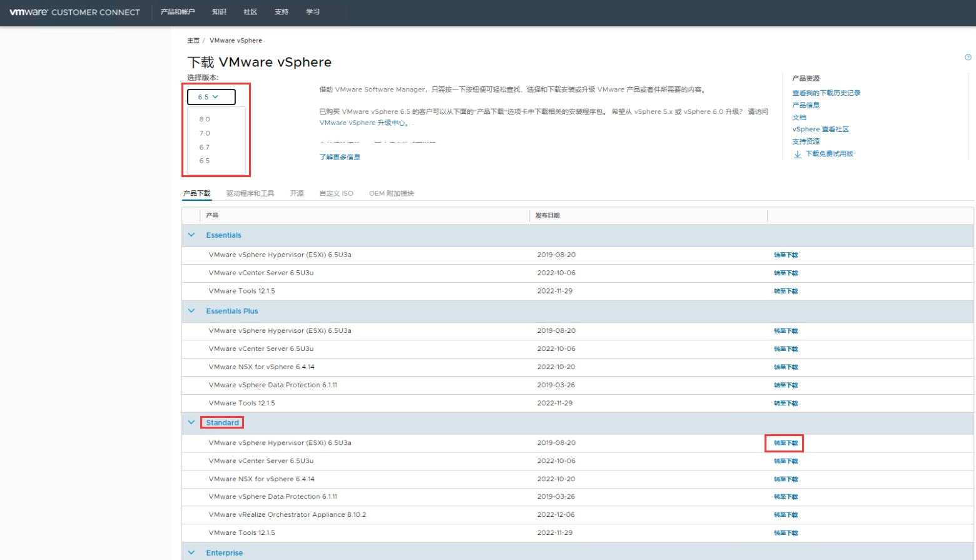Click the 2022-12-06 release date cell
Screen dimensions: 976x560
tap(556, 515)
